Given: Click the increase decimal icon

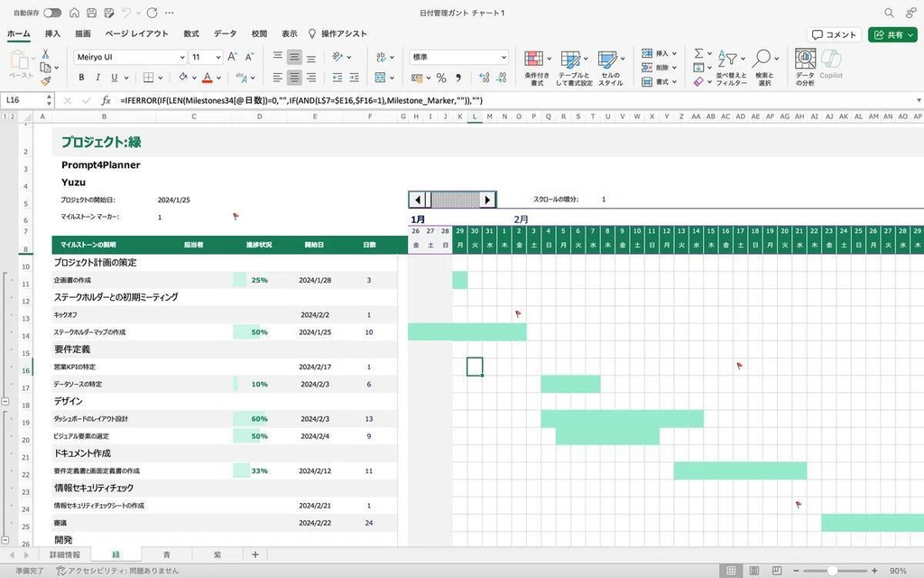Looking at the screenshot, I should [x=485, y=78].
